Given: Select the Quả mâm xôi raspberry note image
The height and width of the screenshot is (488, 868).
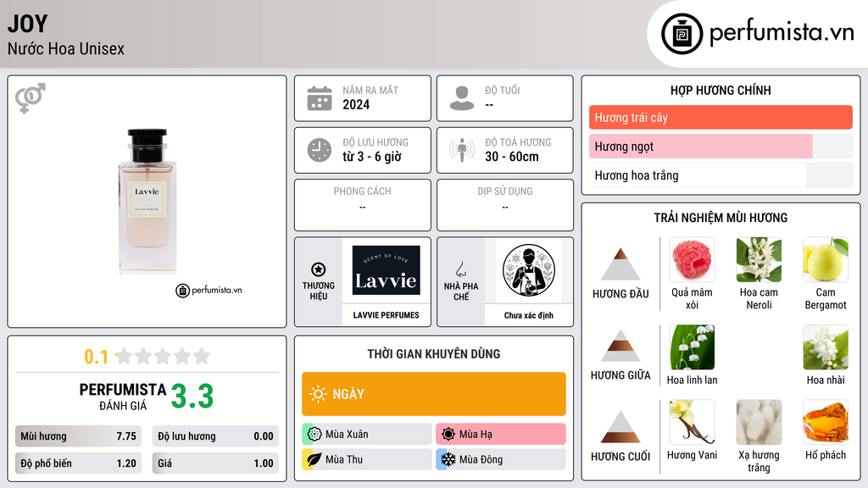Looking at the screenshot, I should click(x=692, y=259).
